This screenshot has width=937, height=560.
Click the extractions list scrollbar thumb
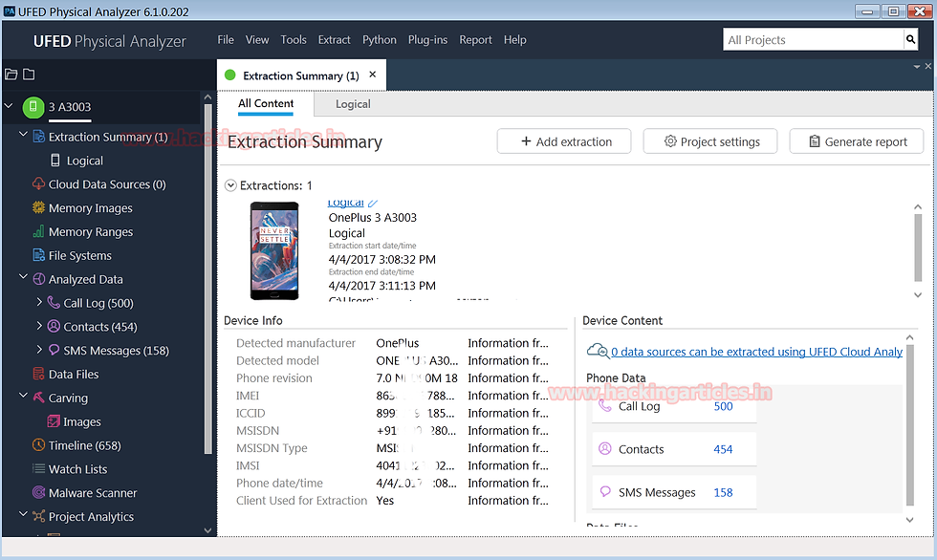pyautogui.click(x=918, y=248)
